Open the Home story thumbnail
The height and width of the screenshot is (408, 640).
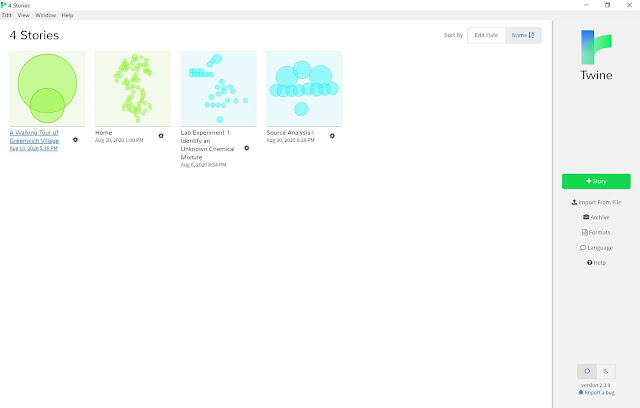pyautogui.click(x=133, y=89)
